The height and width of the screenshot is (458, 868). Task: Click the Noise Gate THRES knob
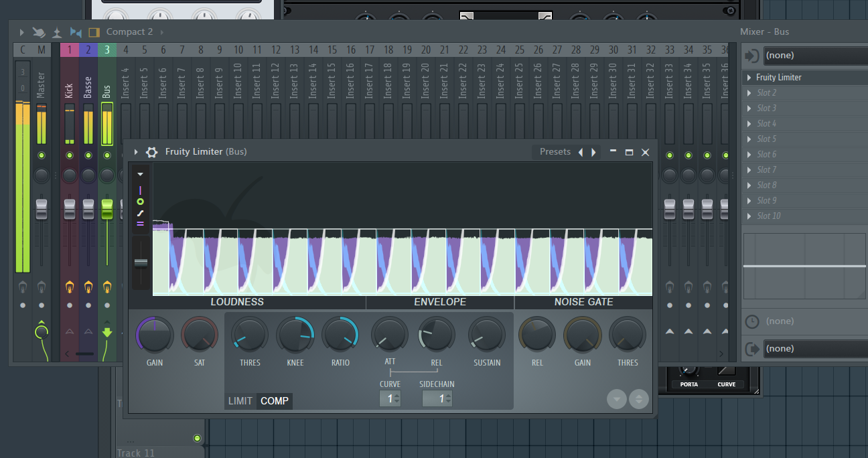(628, 335)
